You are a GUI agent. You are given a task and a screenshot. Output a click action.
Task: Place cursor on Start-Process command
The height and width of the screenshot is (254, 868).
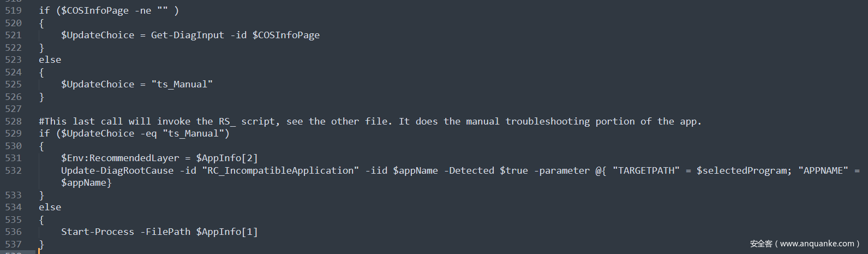pyautogui.click(x=97, y=232)
